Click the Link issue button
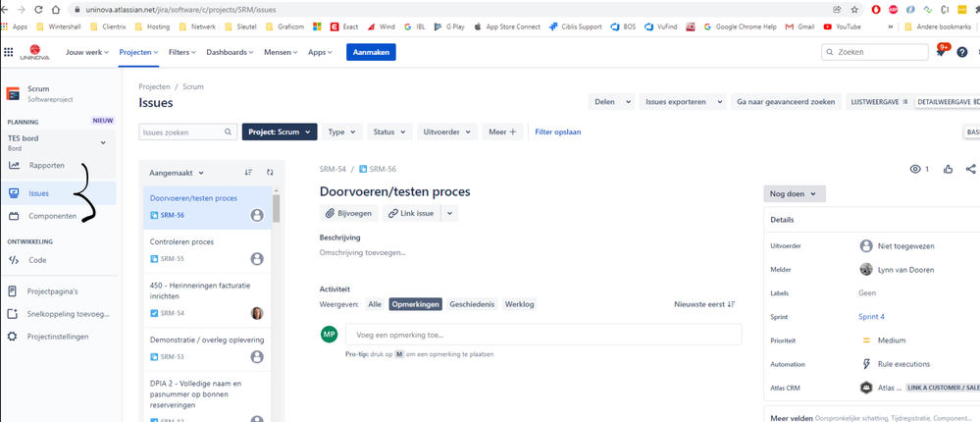Screen dimensions: 980x422 coord(412,213)
